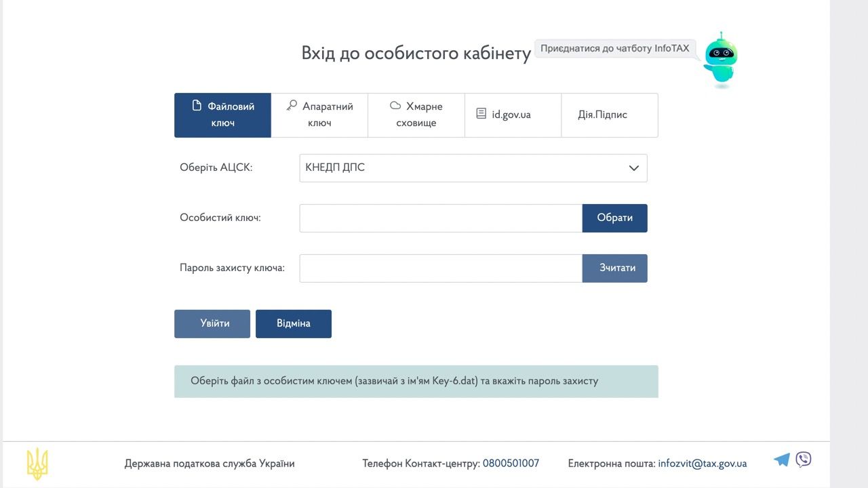This screenshot has height=488, width=868.
Task: Click the Key-6.dat hint message banner
Action: [416, 382]
